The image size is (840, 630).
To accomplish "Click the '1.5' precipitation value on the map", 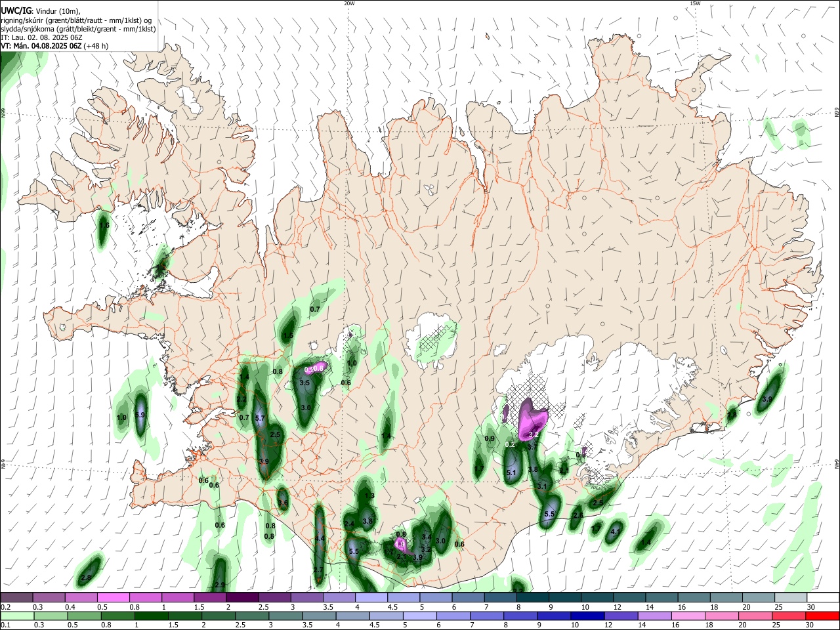I will 288,336.
